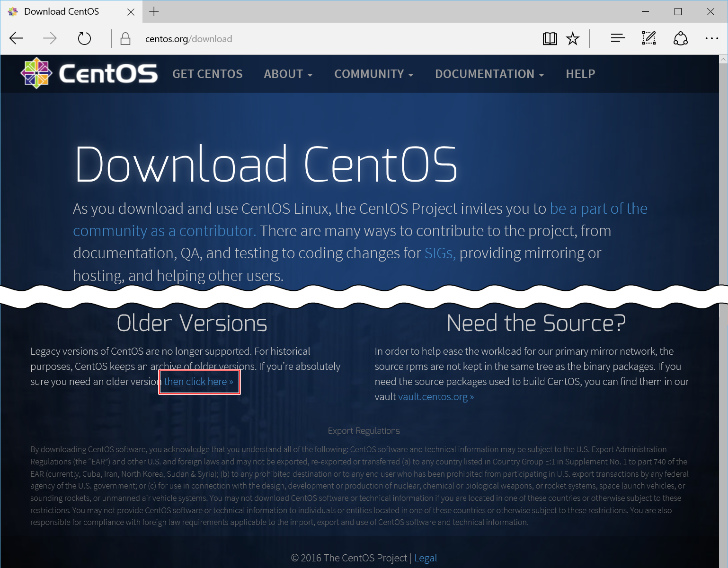Click the 'Need the Source?' heading
The image size is (728, 568).
536,323
